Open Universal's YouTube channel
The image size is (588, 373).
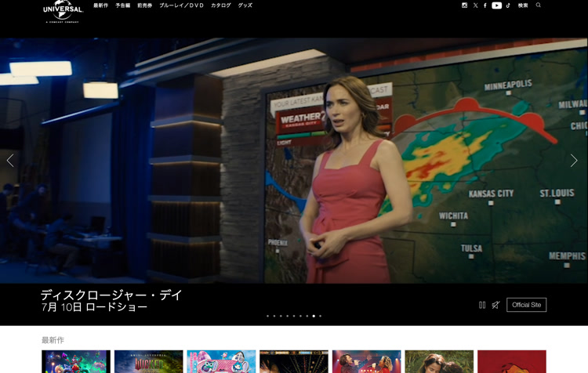point(496,5)
